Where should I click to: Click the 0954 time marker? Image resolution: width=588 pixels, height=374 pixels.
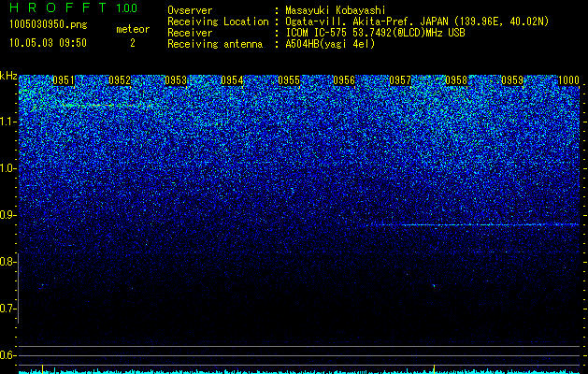[x=232, y=80]
